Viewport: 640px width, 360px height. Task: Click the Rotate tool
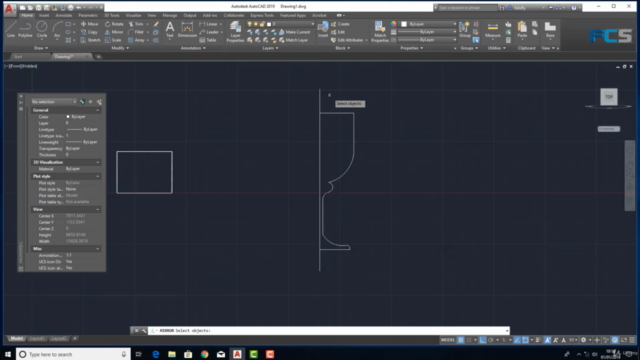(114, 24)
